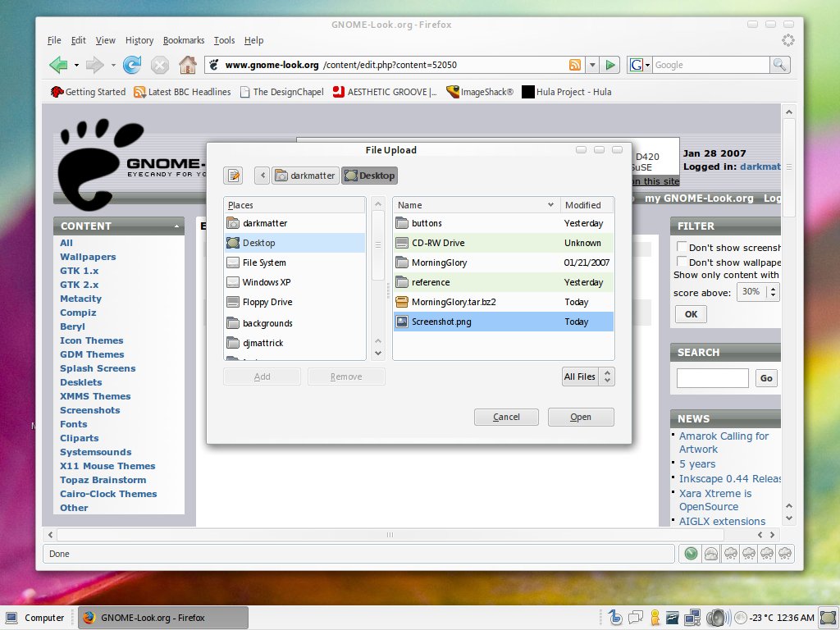840x630 pixels.
Task: Go back with the green back arrow
Action: tap(58, 65)
